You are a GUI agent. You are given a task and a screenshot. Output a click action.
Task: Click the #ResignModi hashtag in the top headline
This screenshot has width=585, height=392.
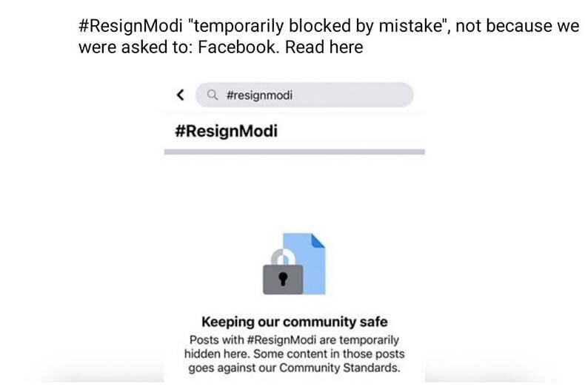point(130,26)
